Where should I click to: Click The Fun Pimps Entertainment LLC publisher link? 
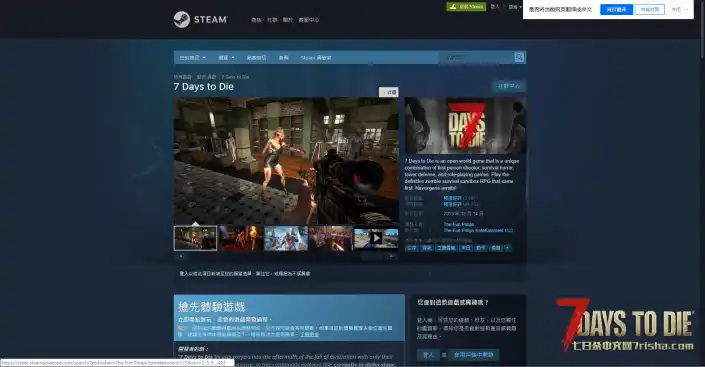coord(478,230)
